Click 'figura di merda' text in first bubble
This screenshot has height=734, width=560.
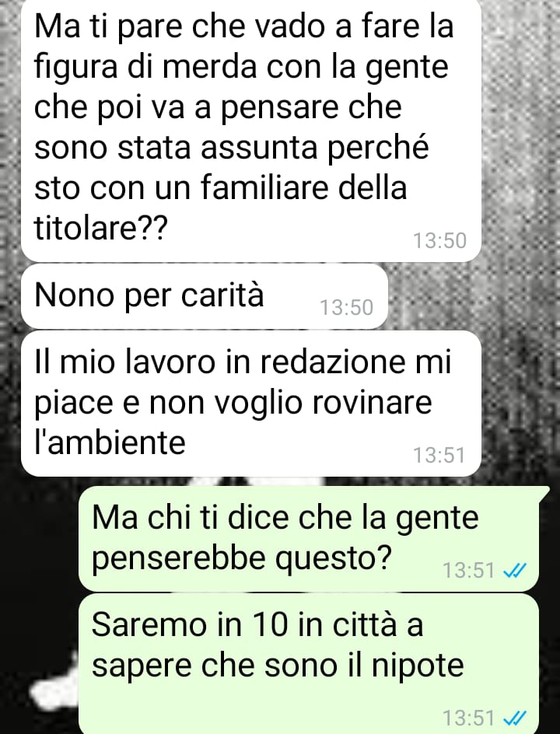point(145,68)
